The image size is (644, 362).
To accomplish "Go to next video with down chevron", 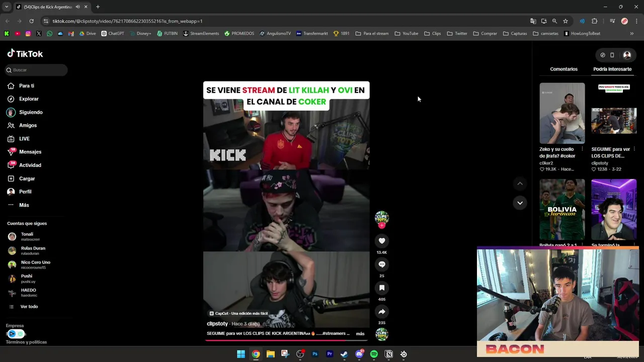I will pos(520,203).
